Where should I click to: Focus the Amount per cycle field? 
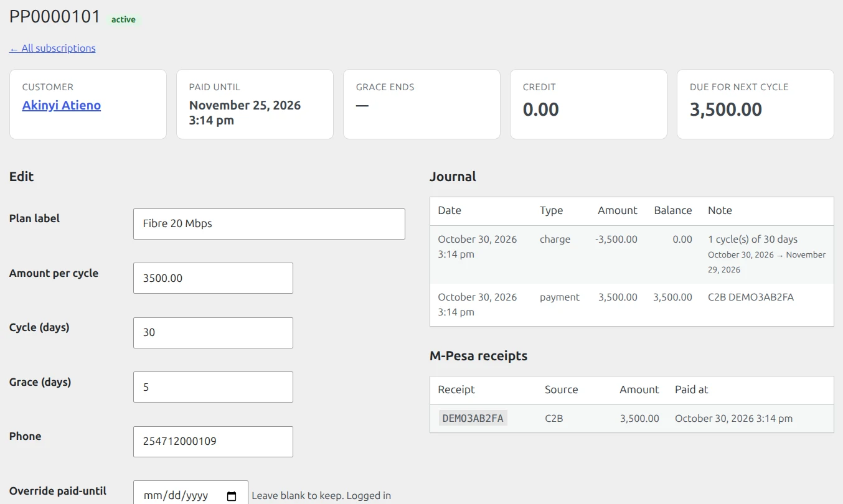[x=213, y=278]
